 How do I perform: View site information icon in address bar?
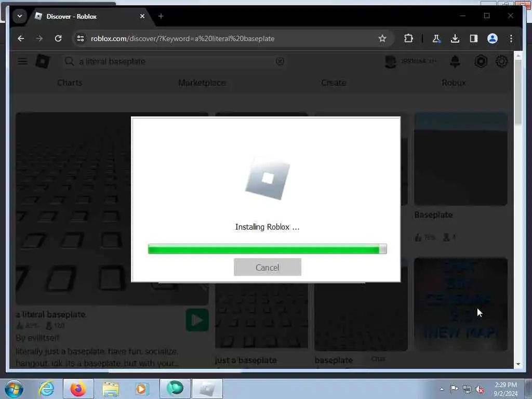(81, 38)
